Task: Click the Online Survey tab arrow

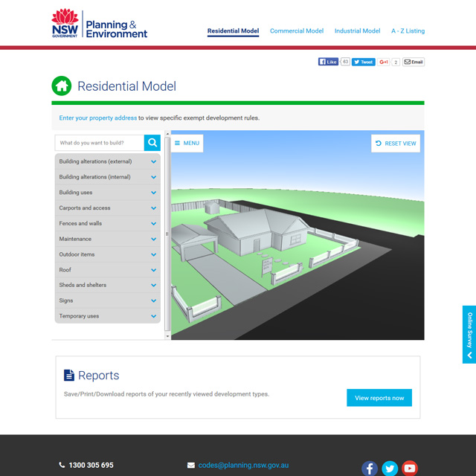Action: click(x=469, y=356)
